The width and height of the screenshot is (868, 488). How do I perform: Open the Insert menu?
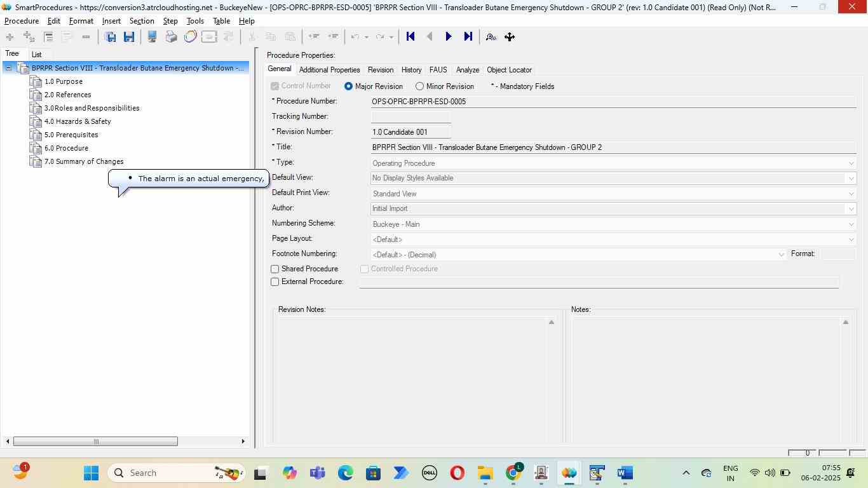coord(111,21)
